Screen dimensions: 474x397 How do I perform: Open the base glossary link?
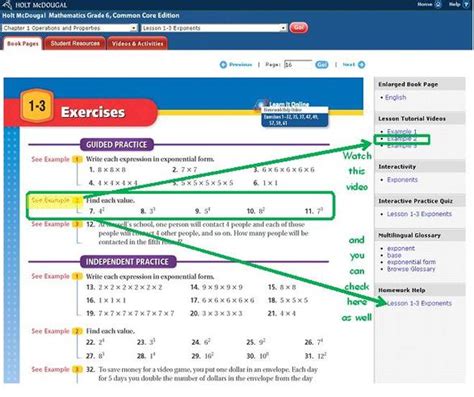click(394, 255)
